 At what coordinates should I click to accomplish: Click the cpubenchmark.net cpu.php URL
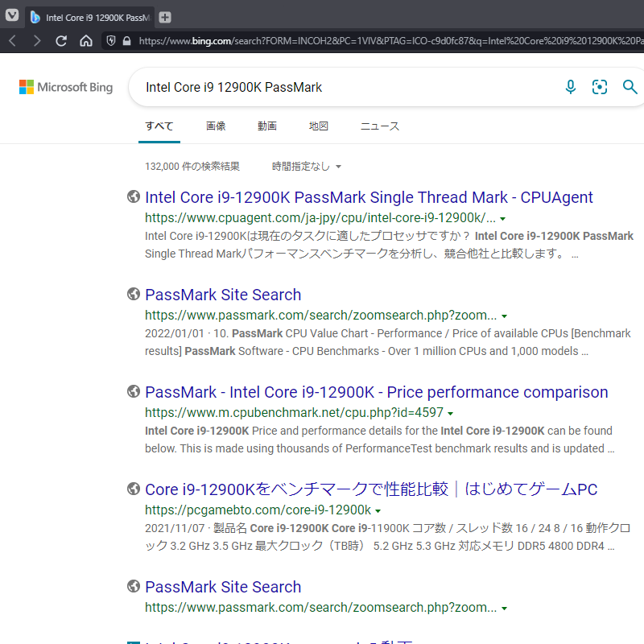click(x=294, y=412)
